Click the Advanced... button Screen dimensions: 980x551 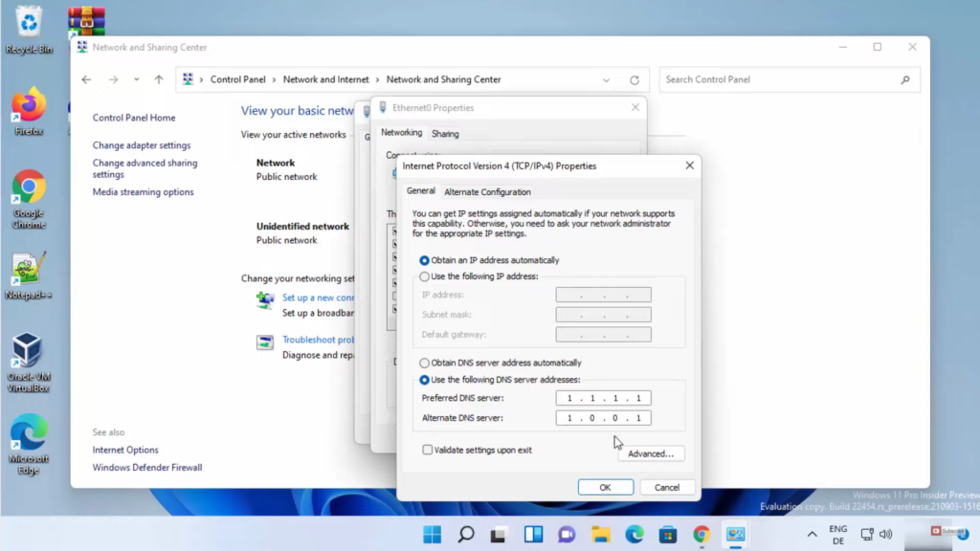[651, 453]
